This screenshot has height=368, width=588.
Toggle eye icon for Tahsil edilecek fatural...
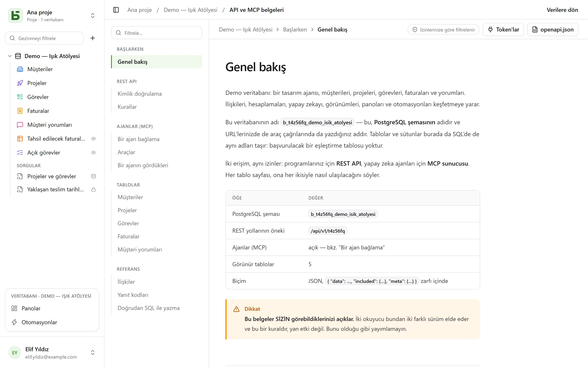(x=93, y=138)
